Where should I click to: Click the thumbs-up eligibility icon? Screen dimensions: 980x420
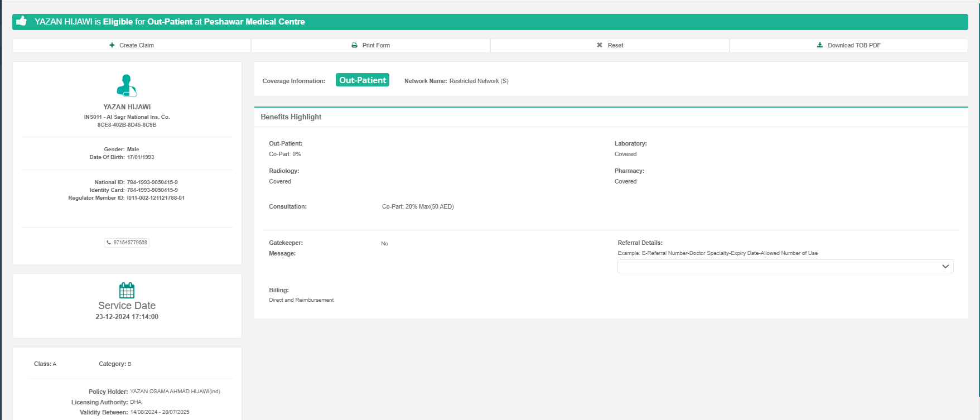point(22,21)
